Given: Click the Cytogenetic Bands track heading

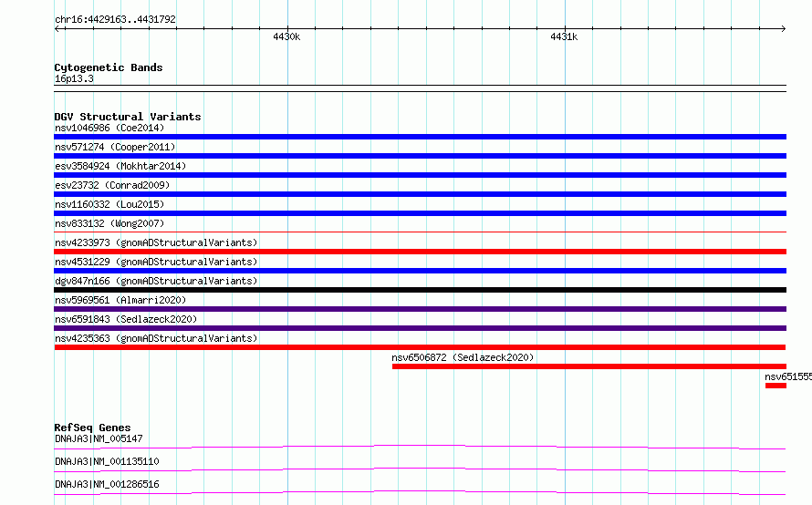Looking at the screenshot, I should 109,67.
